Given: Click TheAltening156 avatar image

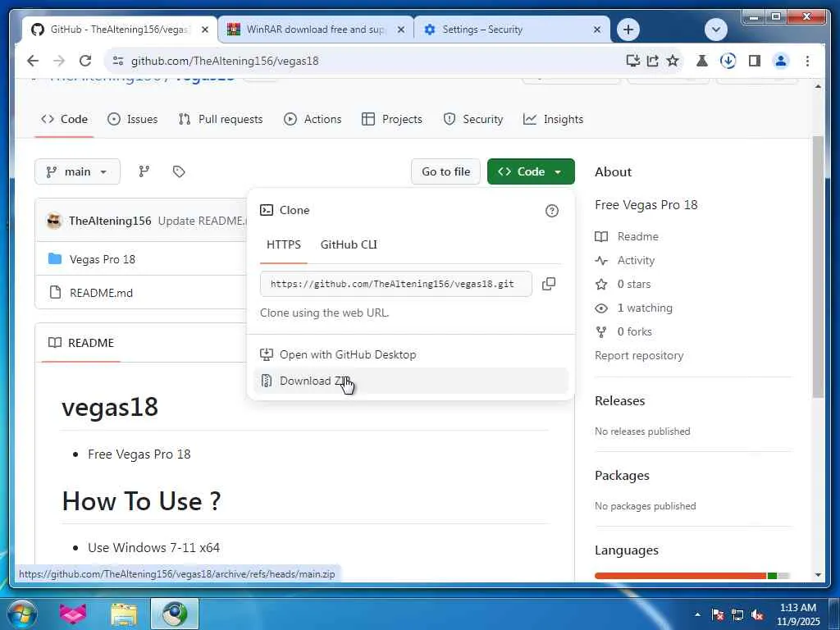Looking at the screenshot, I should (54, 221).
